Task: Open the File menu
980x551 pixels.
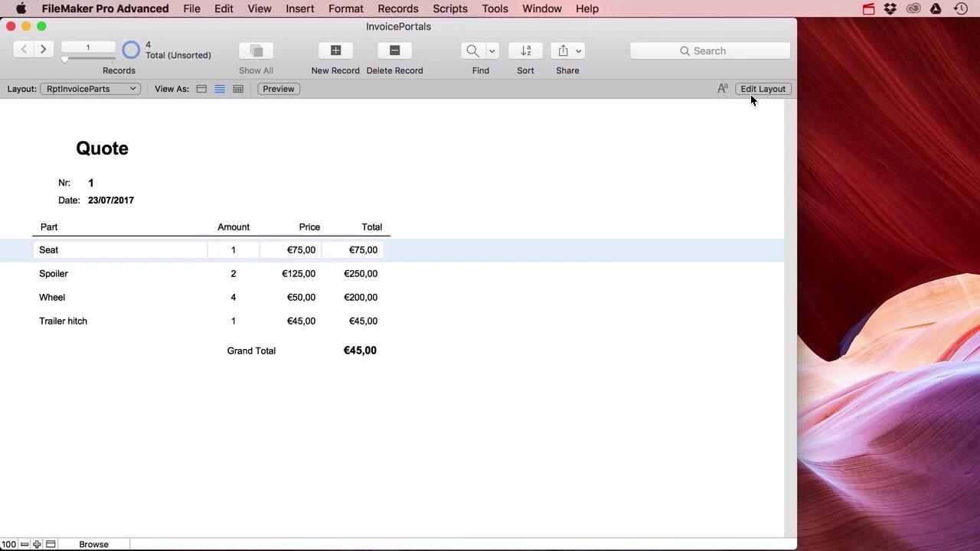Action: click(x=191, y=8)
